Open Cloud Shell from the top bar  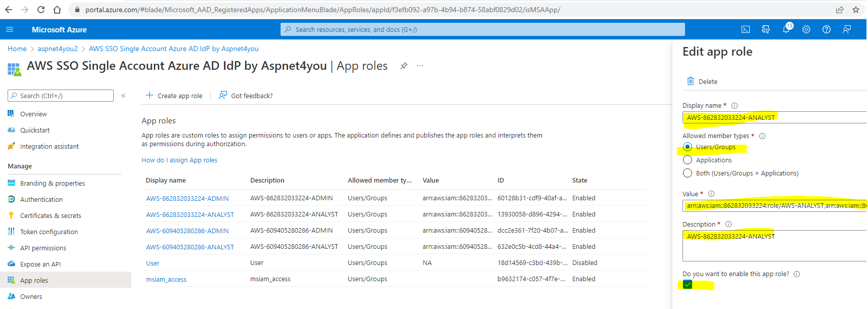pos(746,30)
